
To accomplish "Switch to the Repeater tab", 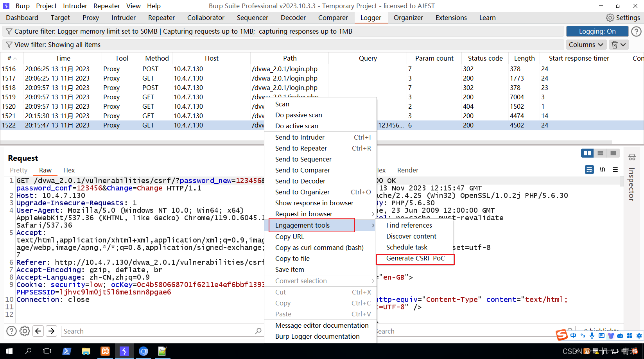I will tap(161, 18).
